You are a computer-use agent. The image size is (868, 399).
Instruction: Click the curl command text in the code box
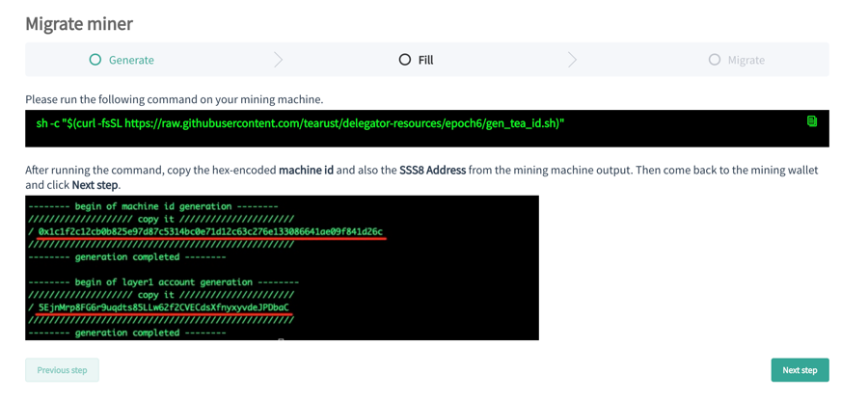click(x=300, y=123)
